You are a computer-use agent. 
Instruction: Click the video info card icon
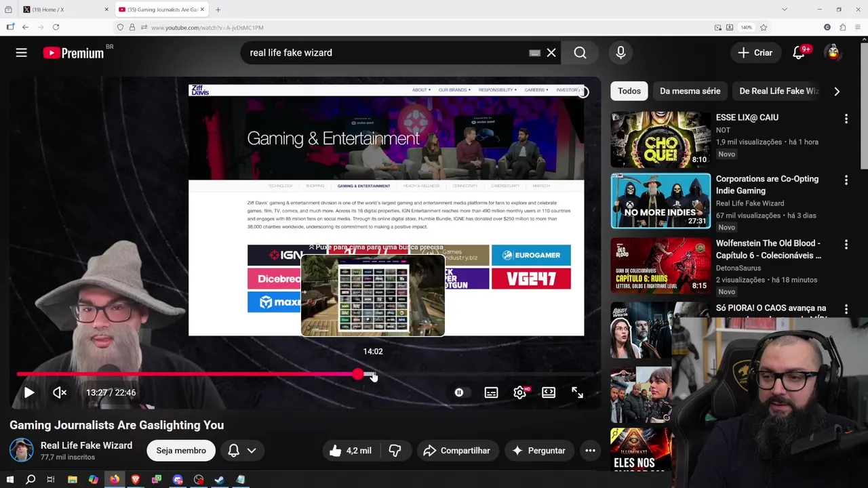[x=583, y=92]
